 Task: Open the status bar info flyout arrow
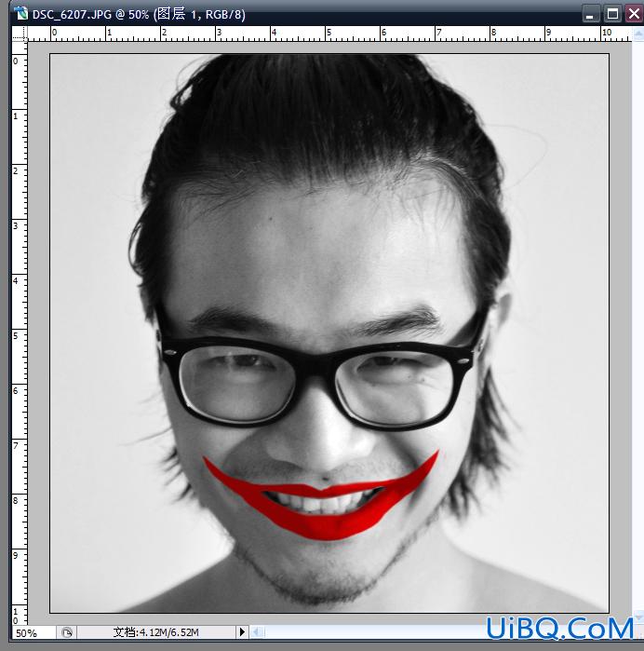(x=242, y=632)
